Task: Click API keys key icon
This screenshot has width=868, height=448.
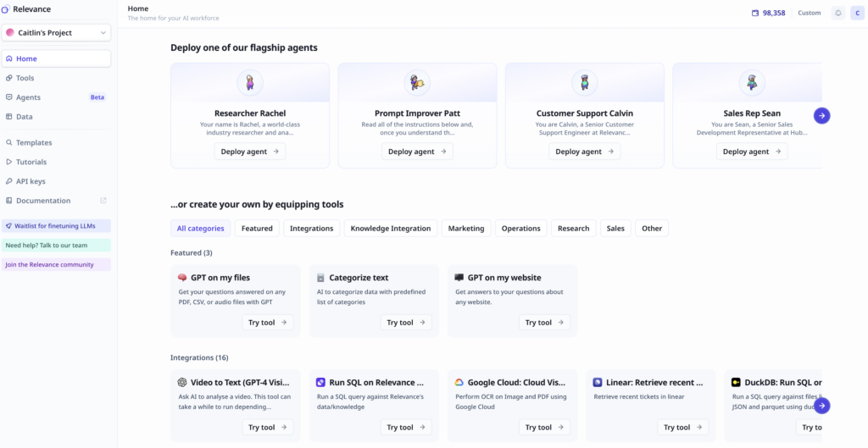Action: pyautogui.click(x=8, y=181)
